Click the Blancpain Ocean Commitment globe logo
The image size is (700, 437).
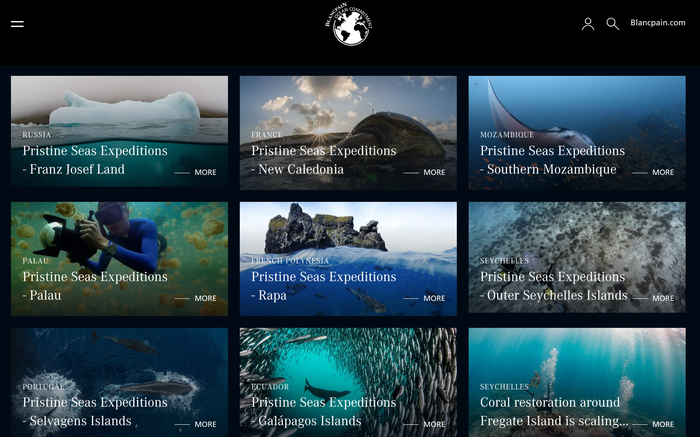[349, 24]
